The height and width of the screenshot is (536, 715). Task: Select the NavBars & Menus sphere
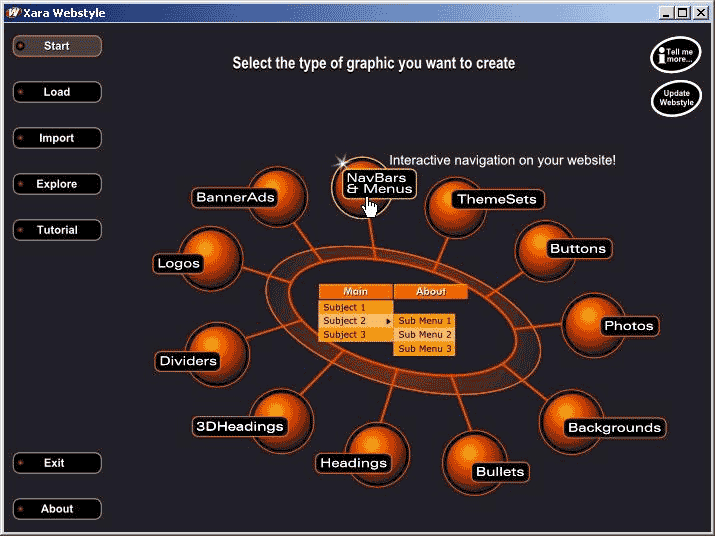362,187
